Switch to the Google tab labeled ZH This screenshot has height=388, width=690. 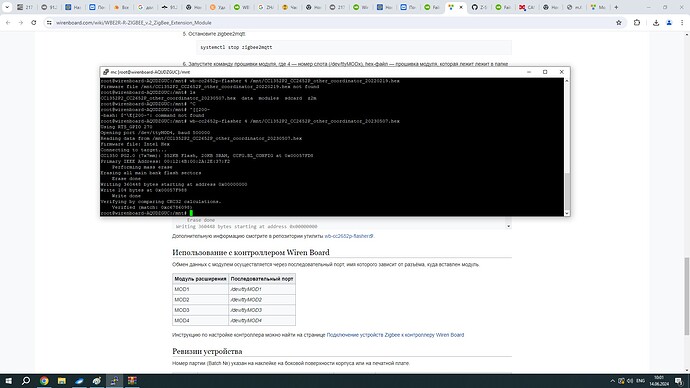pos(266,7)
